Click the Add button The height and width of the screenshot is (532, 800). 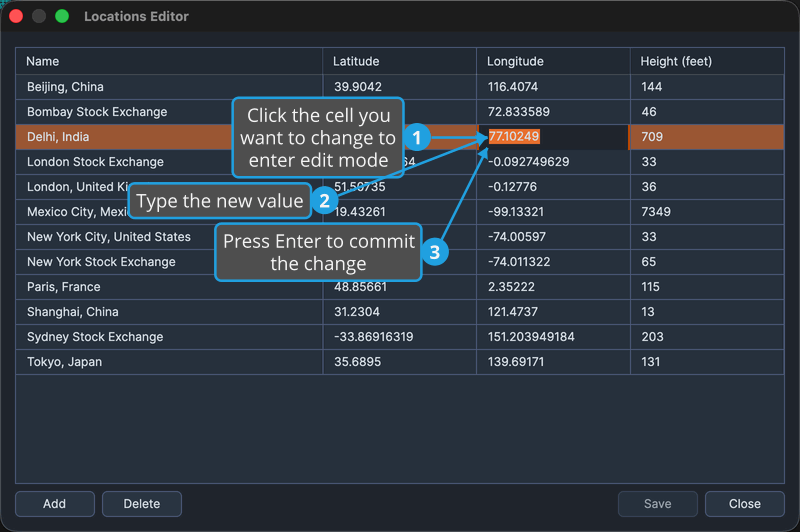pos(55,504)
